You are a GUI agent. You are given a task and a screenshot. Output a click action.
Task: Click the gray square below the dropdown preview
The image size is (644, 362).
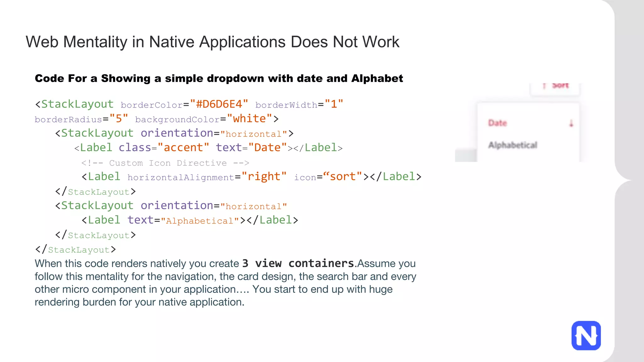pyautogui.click(x=466, y=156)
